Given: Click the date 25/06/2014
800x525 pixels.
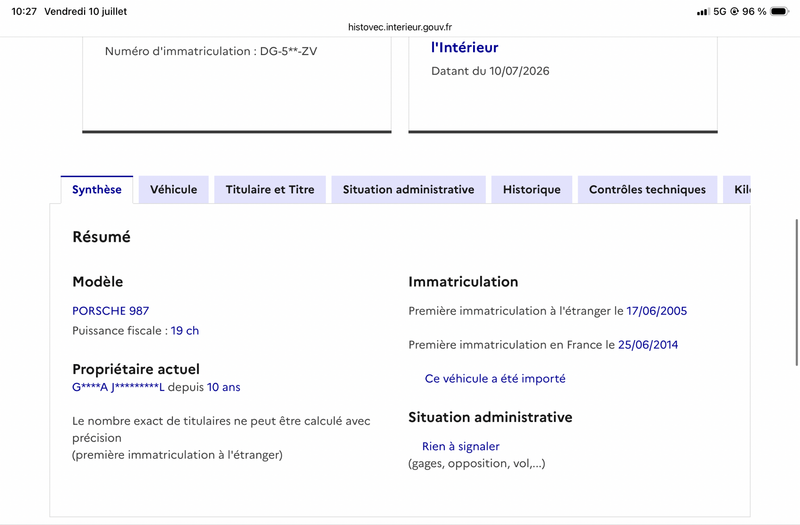Looking at the screenshot, I should (x=648, y=345).
